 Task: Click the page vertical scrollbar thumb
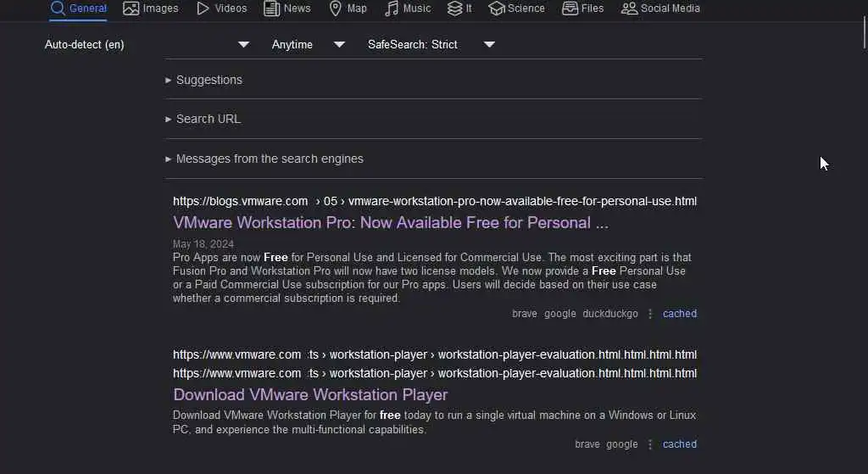(x=864, y=32)
